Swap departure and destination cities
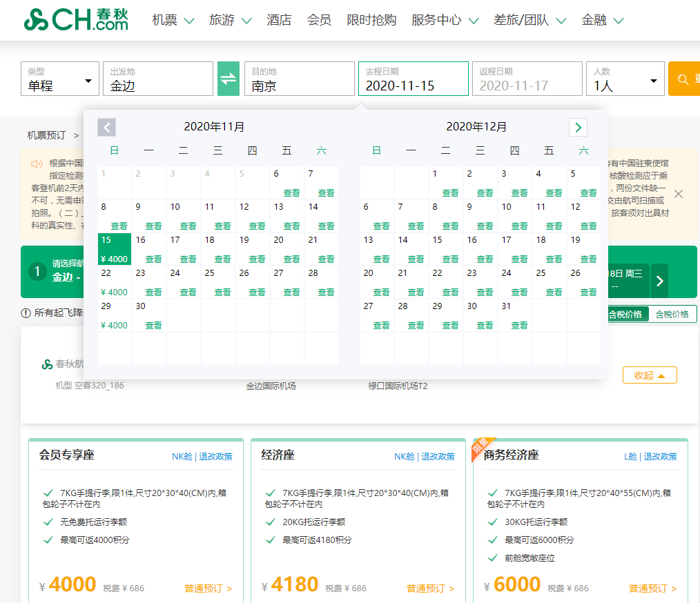Image resolution: width=700 pixels, height=603 pixels. pos(229,79)
